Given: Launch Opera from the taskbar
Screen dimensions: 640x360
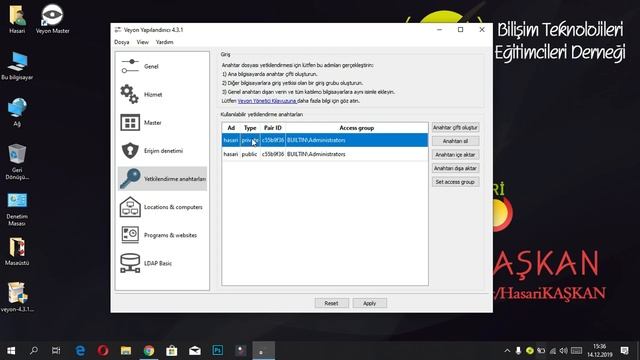Looking at the screenshot, I should tap(103, 351).
